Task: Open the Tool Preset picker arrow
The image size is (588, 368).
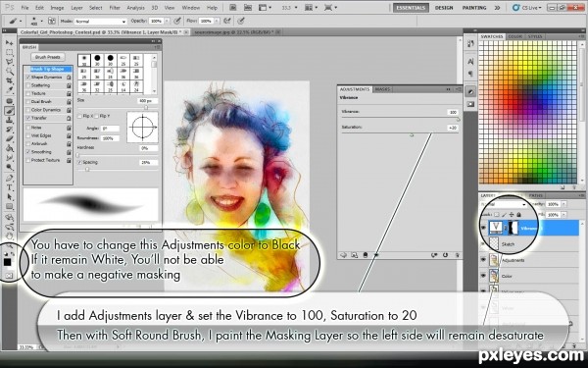Action: [21, 22]
